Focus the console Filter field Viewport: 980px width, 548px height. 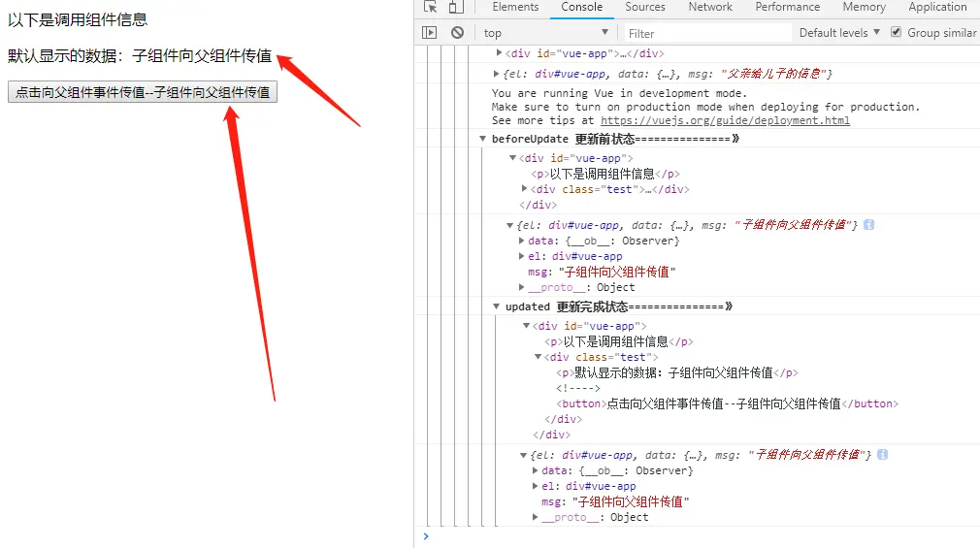[x=706, y=33]
